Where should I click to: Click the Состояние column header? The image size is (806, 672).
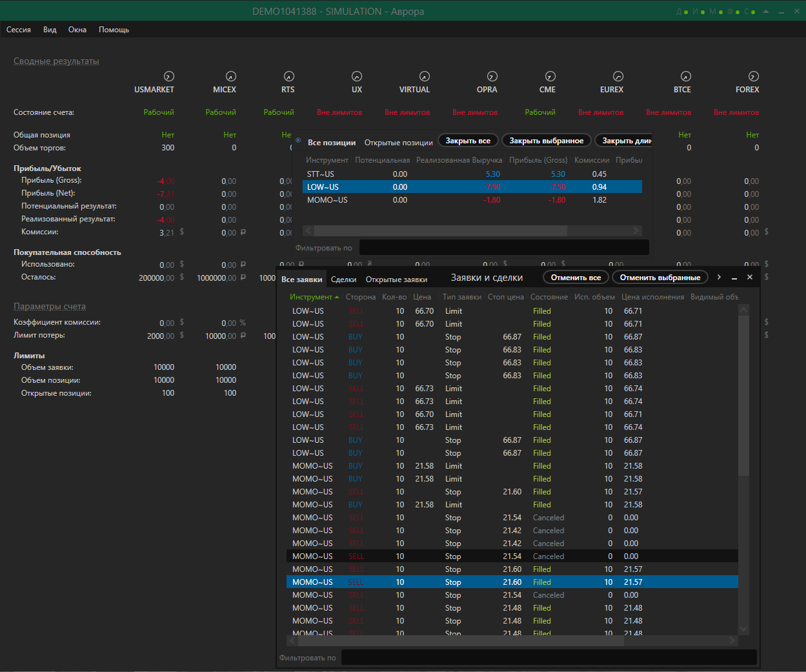click(549, 297)
